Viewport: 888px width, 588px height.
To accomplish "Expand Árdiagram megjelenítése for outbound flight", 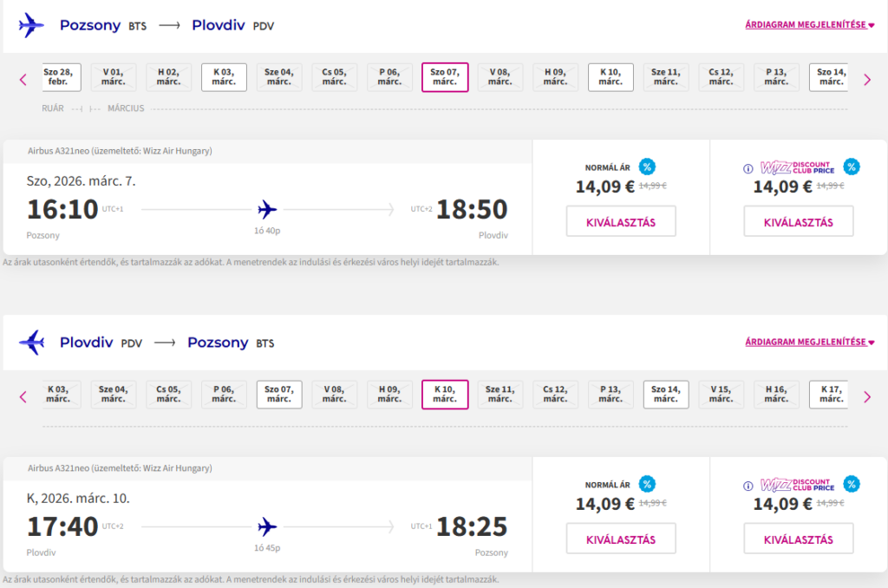I will pos(809,25).
